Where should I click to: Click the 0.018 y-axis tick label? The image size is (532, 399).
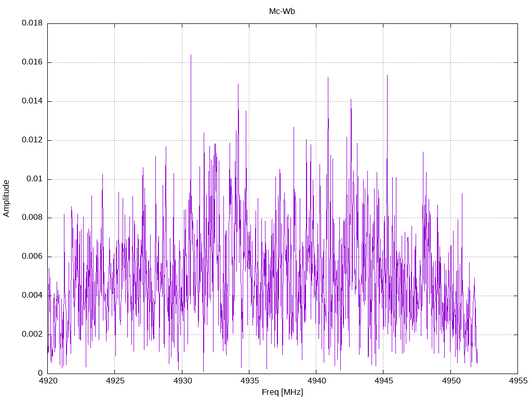pyautogui.click(x=32, y=23)
